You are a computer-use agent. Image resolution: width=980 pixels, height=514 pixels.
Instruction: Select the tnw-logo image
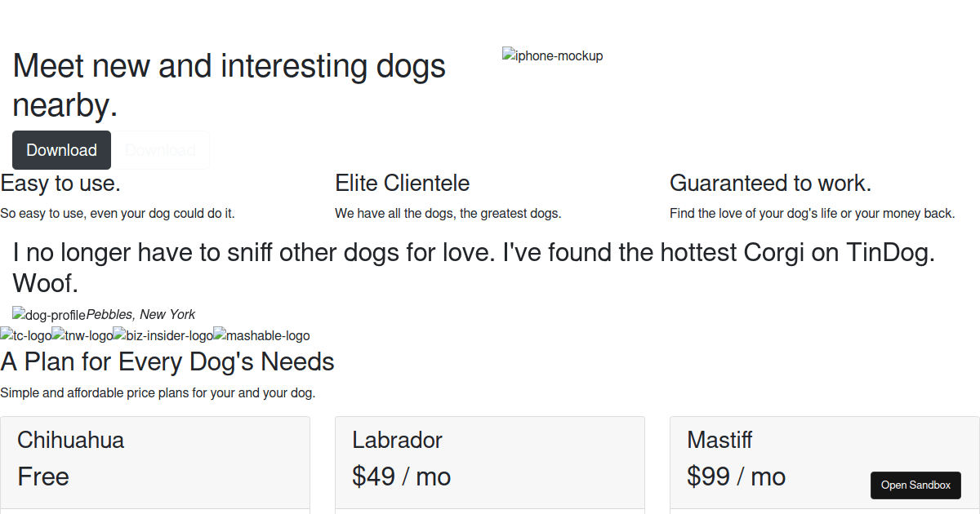(x=82, y=335)
